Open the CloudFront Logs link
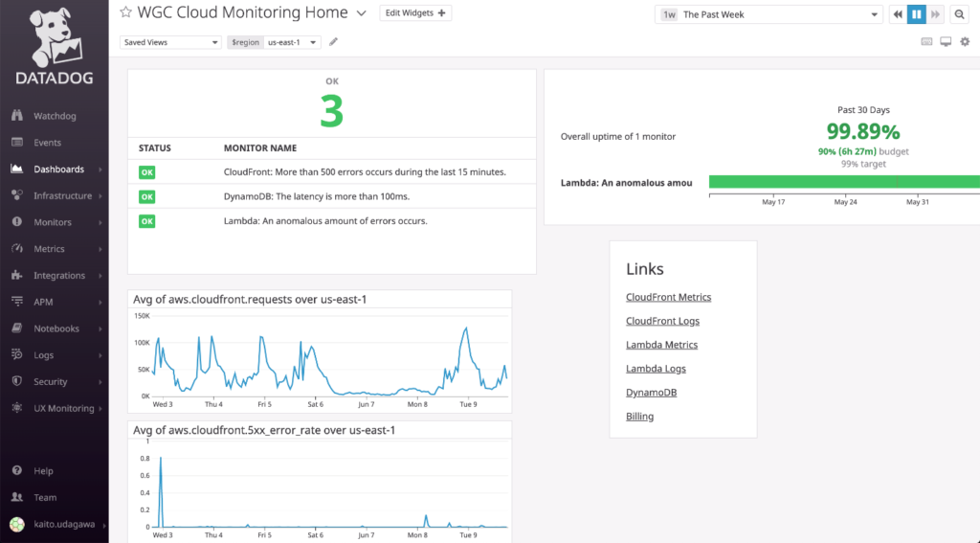Image resolution: width=980 pixels, height=543 pixels. pyautogui.click(x=662, y=321)
